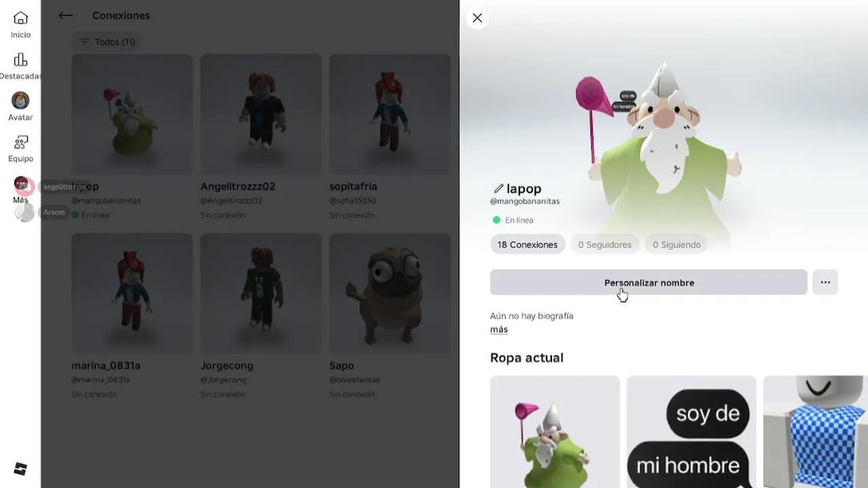Close the lapop profile panel
The height and width of the screenshot is (488, 868).
(477, 18)
